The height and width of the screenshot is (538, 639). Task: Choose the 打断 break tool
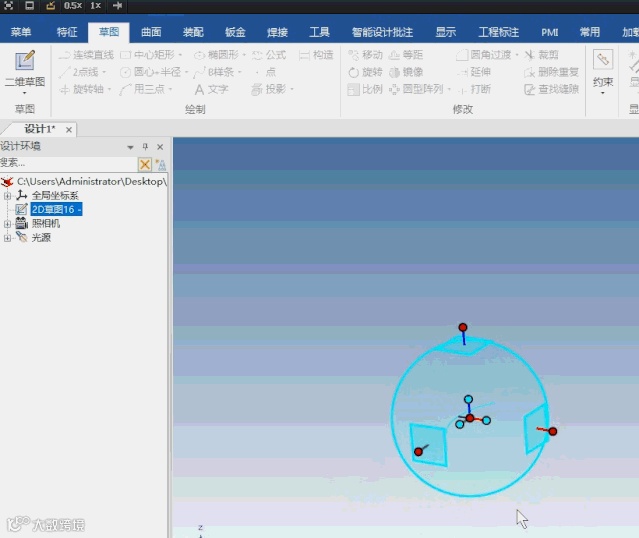coord(474,89)
